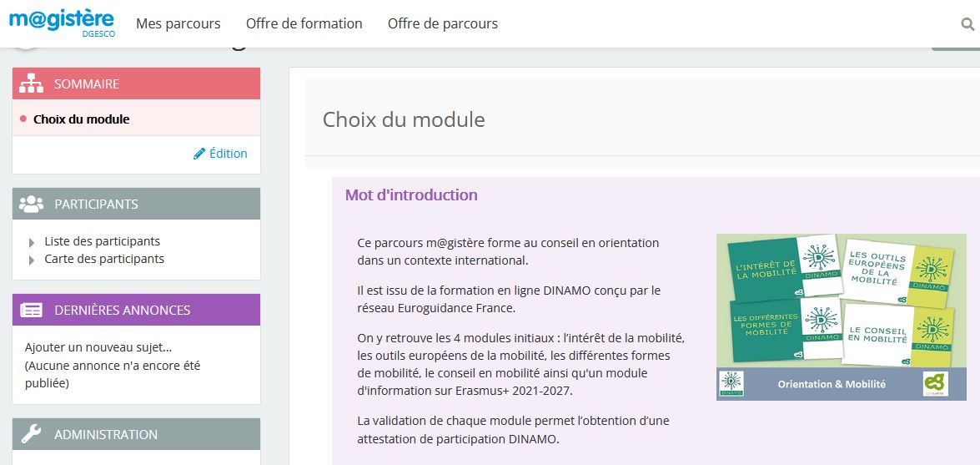
Task: Open the Mes parcours menu
Action: click(x=178, y=23)
